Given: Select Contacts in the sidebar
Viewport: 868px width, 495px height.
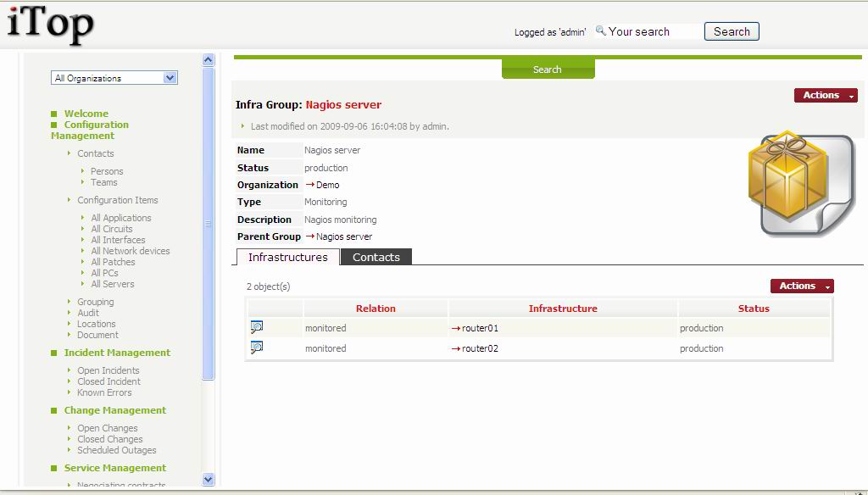Looking at the screenshot, I should click(x=96, y=153).
